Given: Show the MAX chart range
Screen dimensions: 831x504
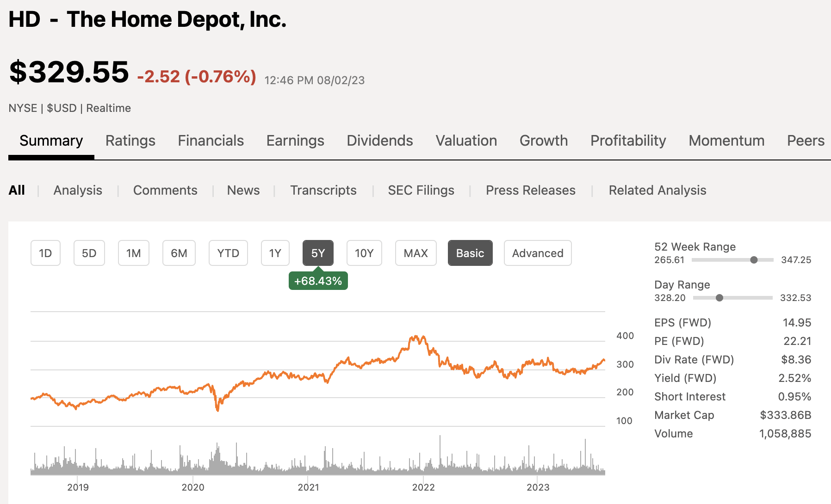Looking at the screenshot, I should pos(416,253).
